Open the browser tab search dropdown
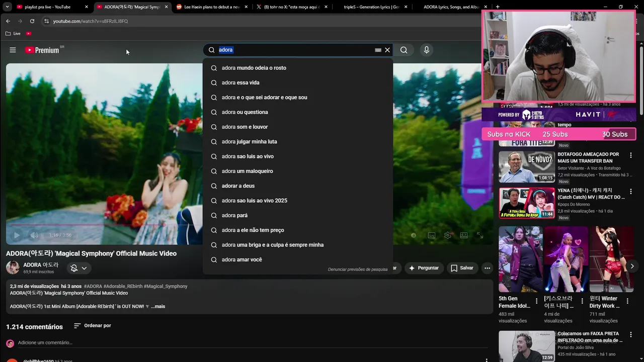This screenshot has width=644, height=362. click(x=7, y=7)
